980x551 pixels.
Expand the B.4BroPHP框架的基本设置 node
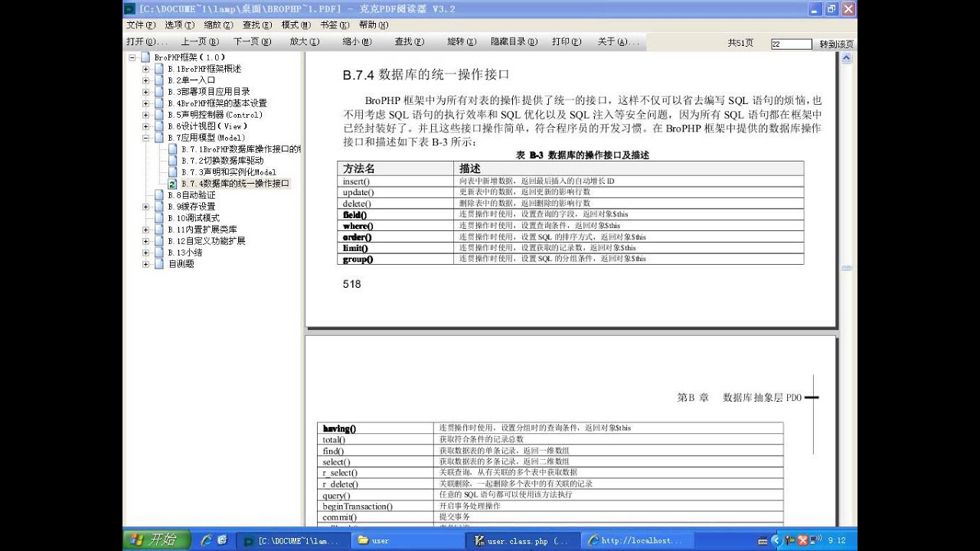(146, 103)
